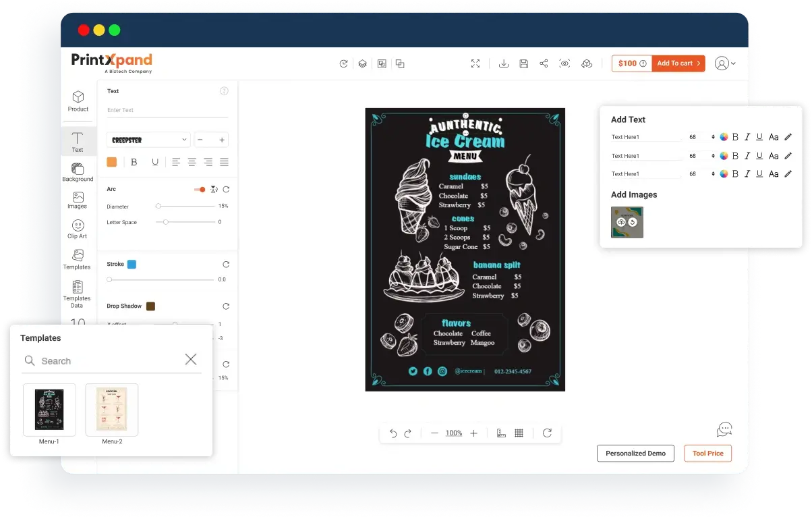
Task: Open the Drop Shadow brown color swatch
Action: tap(150, 306)
